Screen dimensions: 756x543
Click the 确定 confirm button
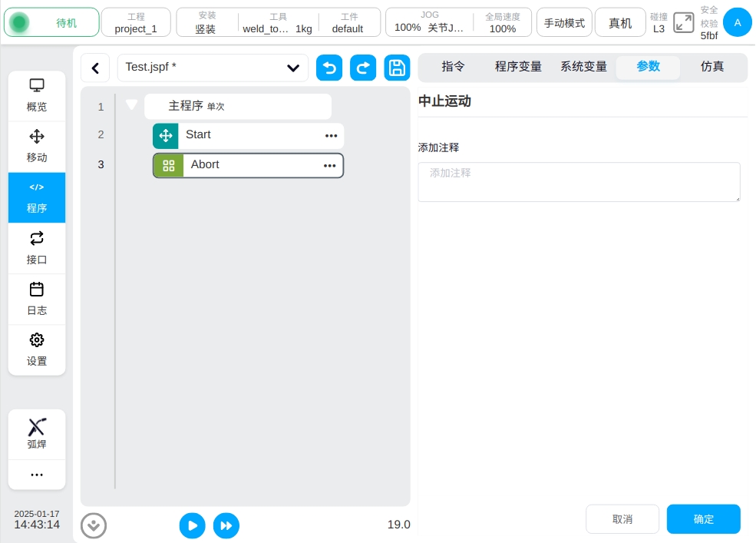pyautogui.click(x=703, y=519)
